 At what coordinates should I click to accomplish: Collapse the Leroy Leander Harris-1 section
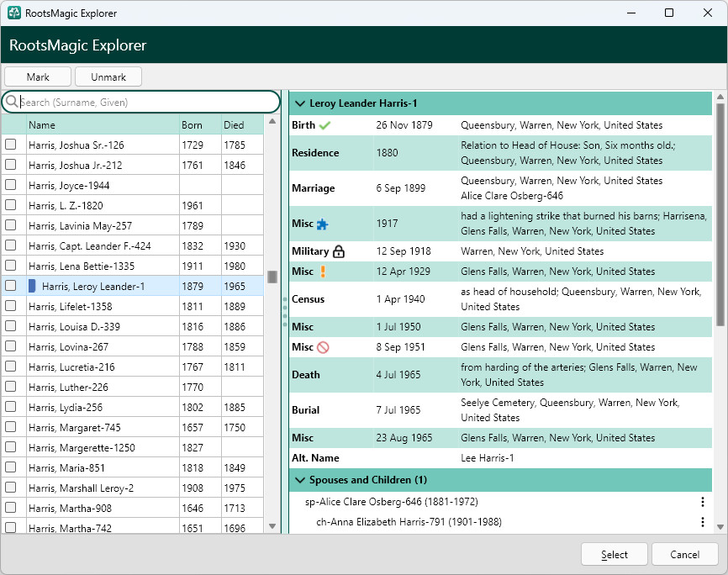[x=300, y=103]
